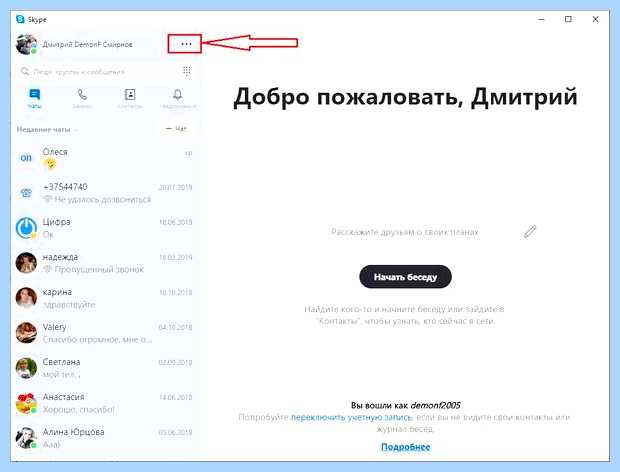Click the profile avatar of Дмитрий
Screen dimensions: 620x472
(x=26, y=44)
